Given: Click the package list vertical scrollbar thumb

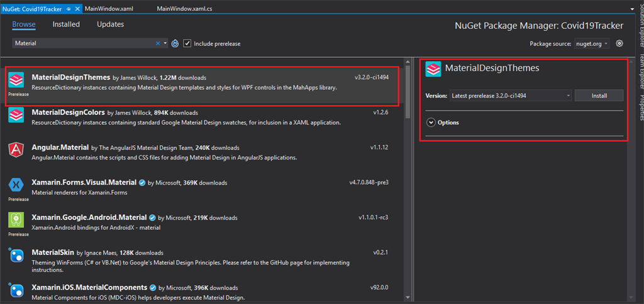Looking at the screenshot, I should (x=408, y=92).
